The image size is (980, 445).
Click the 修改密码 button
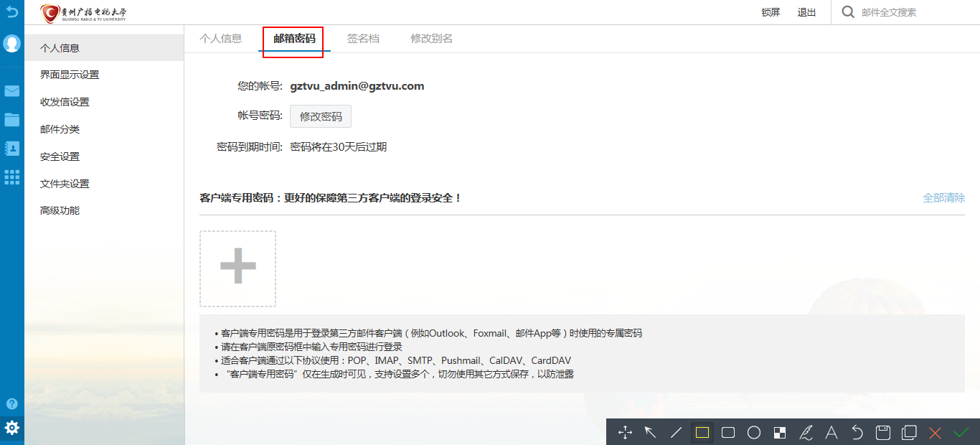point(321,116)
